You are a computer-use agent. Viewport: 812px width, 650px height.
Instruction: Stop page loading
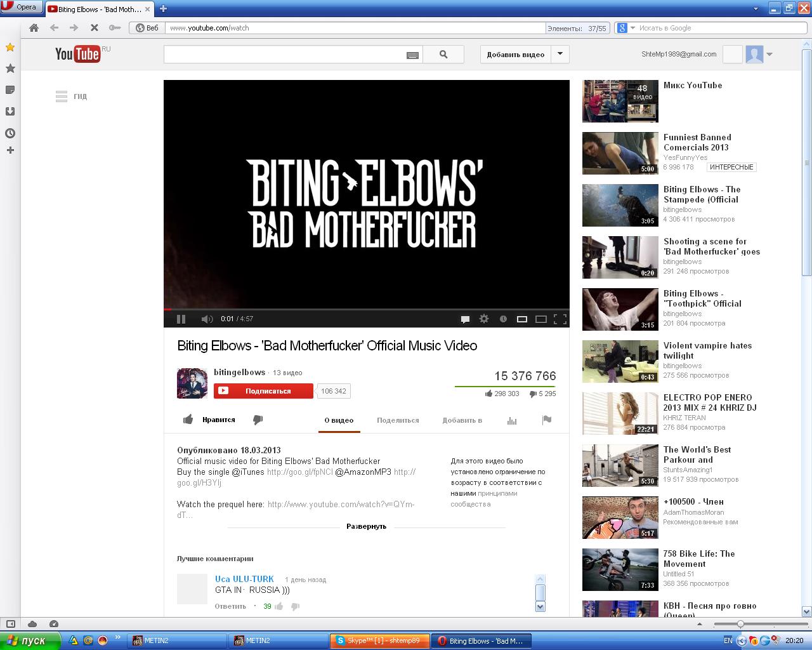94,28
